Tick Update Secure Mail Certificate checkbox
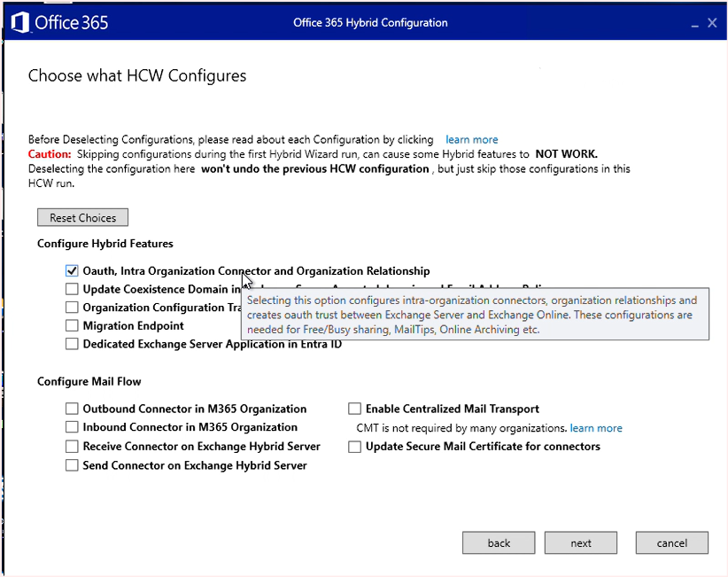728x577 pixels. tap(354, 447)
